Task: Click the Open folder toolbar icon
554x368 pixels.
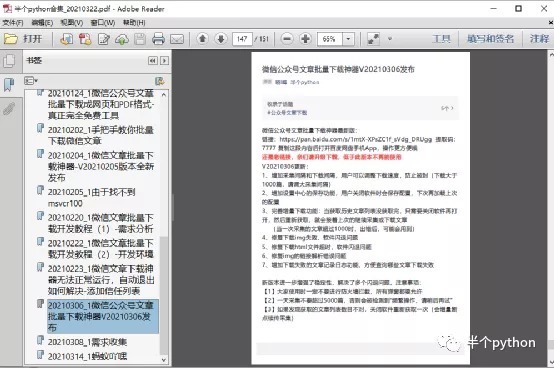Action: pyautogui.click(x=11, y=38)
